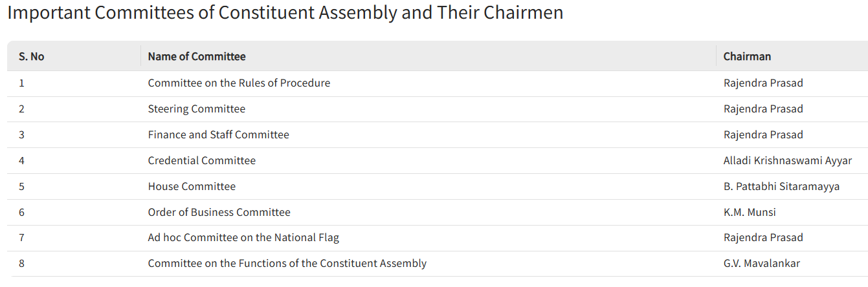Select 'Ad hoc Committee on the National Flag'

point(243,238)
